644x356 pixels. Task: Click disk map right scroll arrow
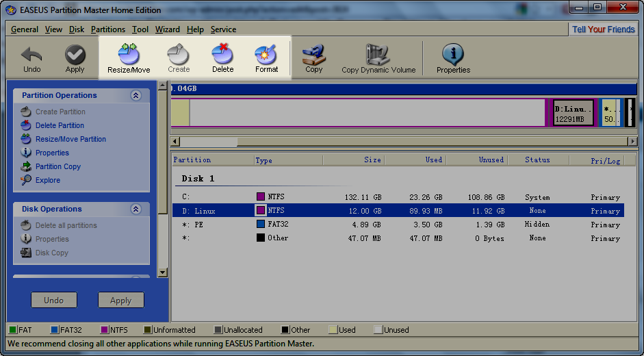[632, 142]
